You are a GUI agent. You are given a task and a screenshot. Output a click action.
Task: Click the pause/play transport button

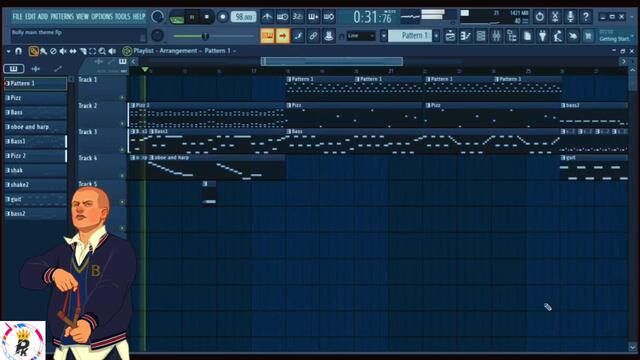click(192, 17)
